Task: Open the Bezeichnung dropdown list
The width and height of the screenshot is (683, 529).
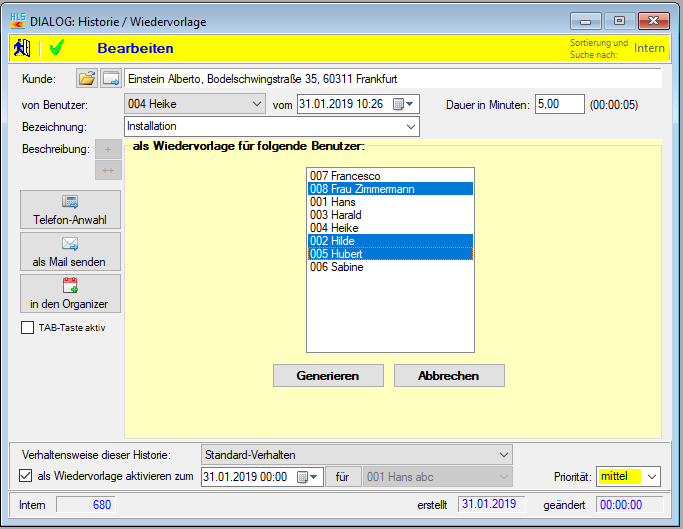Action: click(x=410, y=127)
